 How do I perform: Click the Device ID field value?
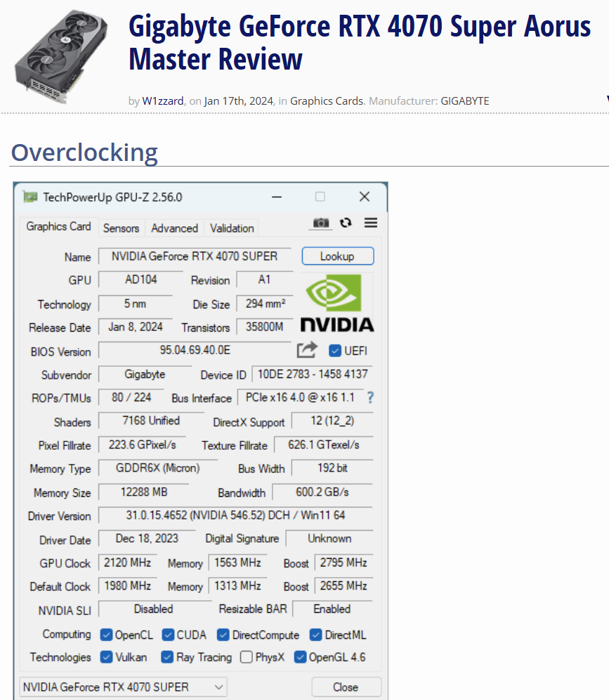pos(313,374)
